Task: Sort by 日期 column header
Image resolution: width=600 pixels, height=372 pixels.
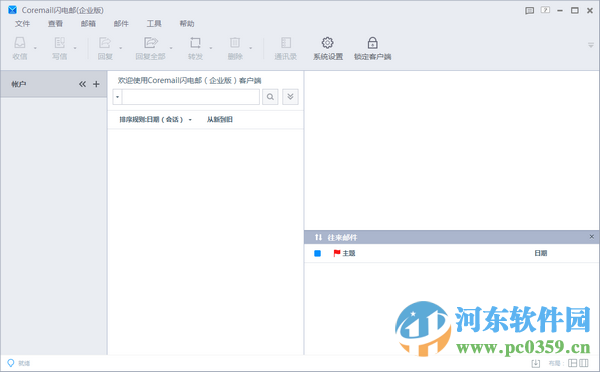Action: [x=541, y=253]
